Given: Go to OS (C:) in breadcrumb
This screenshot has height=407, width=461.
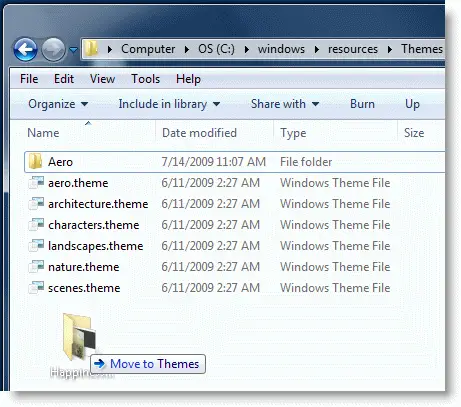Looking at the screenshot, I should [x=216, y=49].
